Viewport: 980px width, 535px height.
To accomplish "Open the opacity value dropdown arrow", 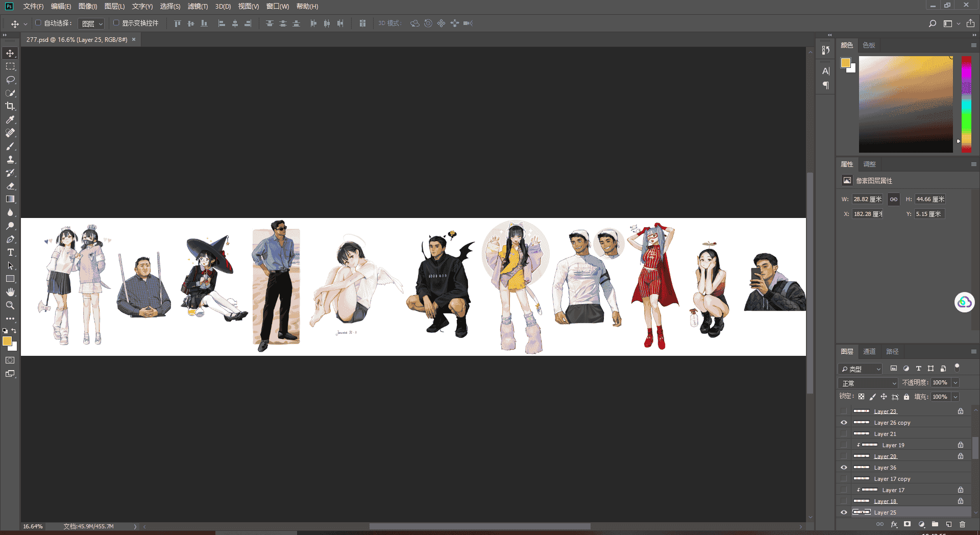I will [x=955, y=382].
